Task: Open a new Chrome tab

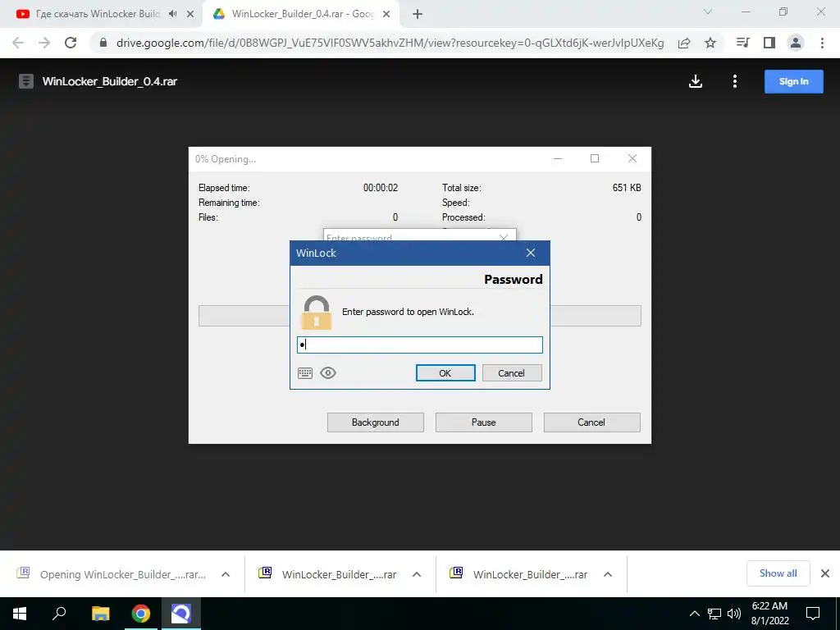Action: click(x=418, y=14)
